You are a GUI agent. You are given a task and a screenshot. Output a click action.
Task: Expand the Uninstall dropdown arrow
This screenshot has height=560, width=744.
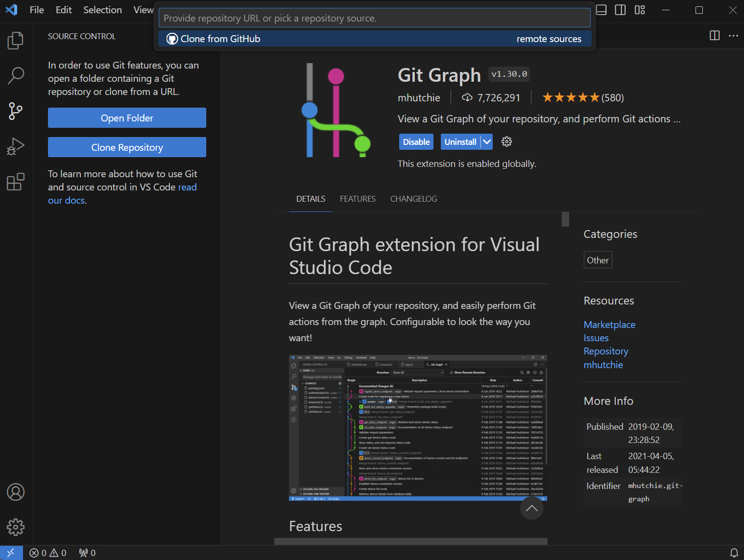486,142
